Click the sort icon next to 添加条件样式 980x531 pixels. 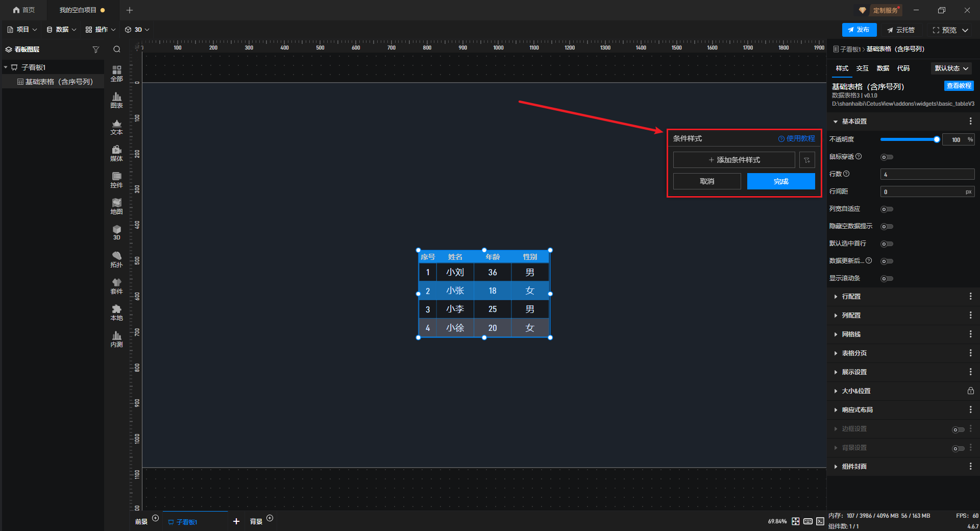[806, 160]
